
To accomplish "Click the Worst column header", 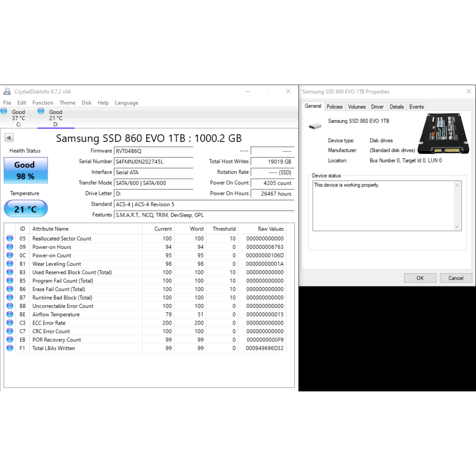I will 190,229.
